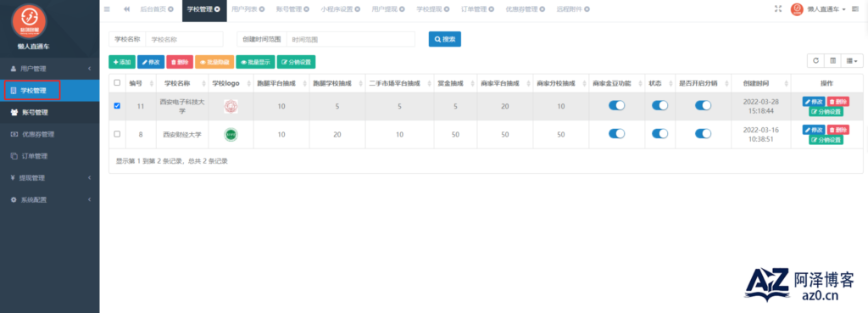Sort by the 赏金抽成 column header
Viewport: 868px width, 313px height.
click(x=455, y=83)
